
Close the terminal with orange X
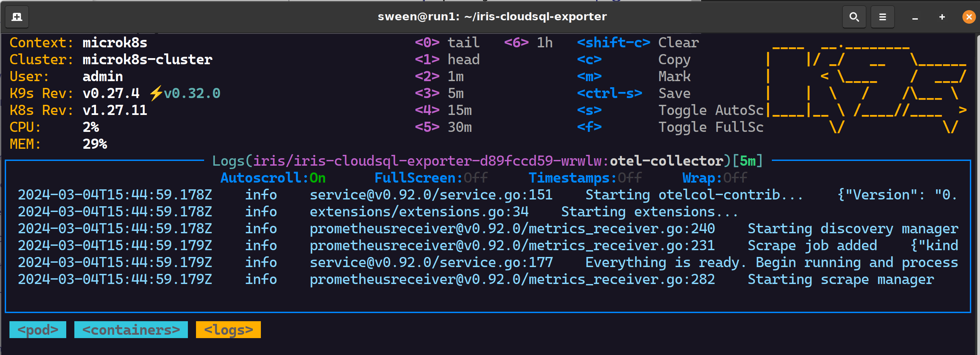pyautogui.click(x=969, y=17)
